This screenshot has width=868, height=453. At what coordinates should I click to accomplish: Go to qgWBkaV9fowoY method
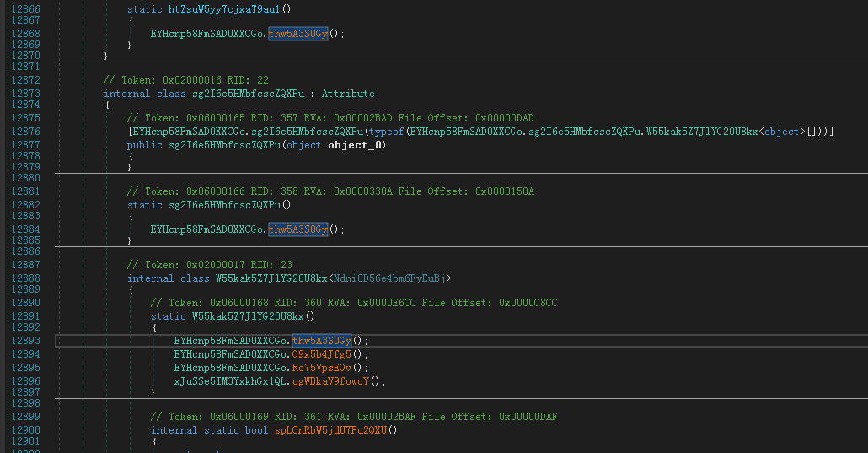click(x=330, y=381)
